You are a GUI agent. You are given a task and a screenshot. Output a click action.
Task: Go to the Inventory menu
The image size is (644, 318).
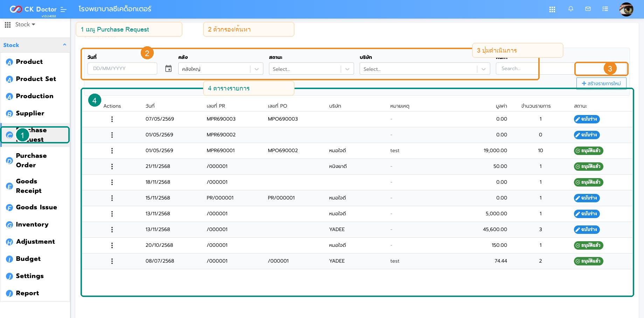32,224
